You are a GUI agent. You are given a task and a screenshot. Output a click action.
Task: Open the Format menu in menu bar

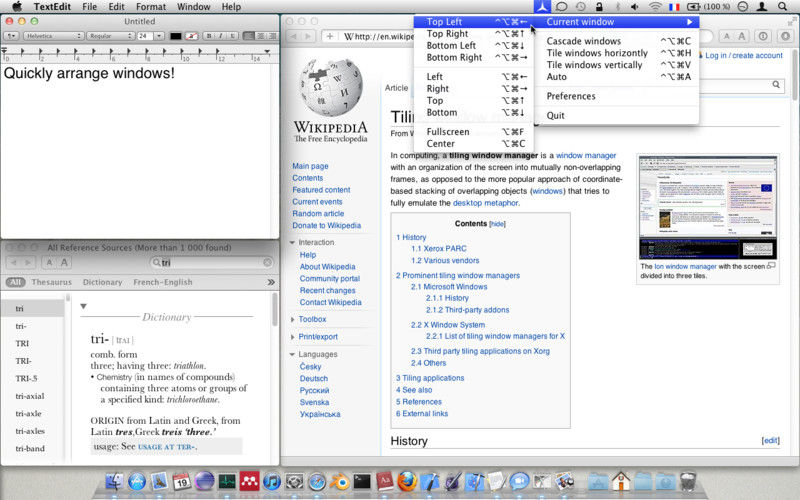pos(151,7)
